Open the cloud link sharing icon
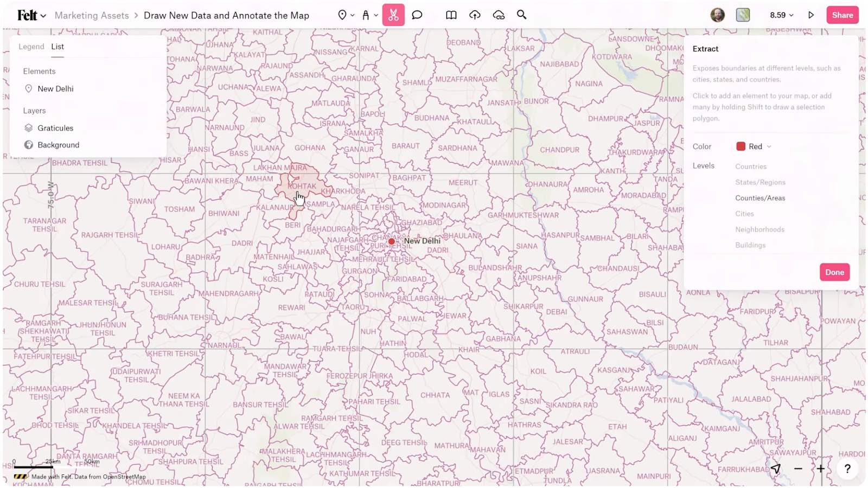 tap(499, 15)
